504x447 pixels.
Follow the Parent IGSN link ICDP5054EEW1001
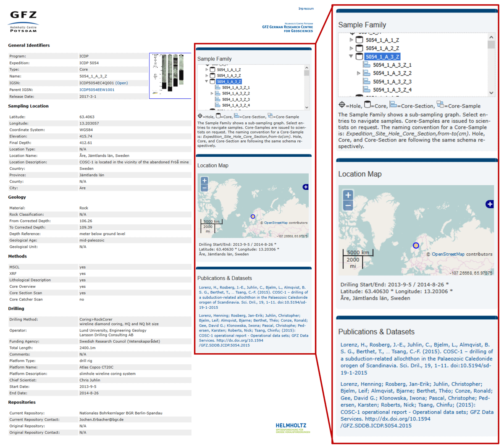click(97, 89)
